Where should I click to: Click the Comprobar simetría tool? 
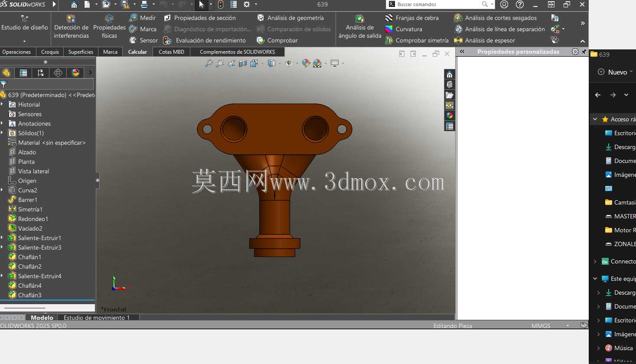tap(417, 40)
